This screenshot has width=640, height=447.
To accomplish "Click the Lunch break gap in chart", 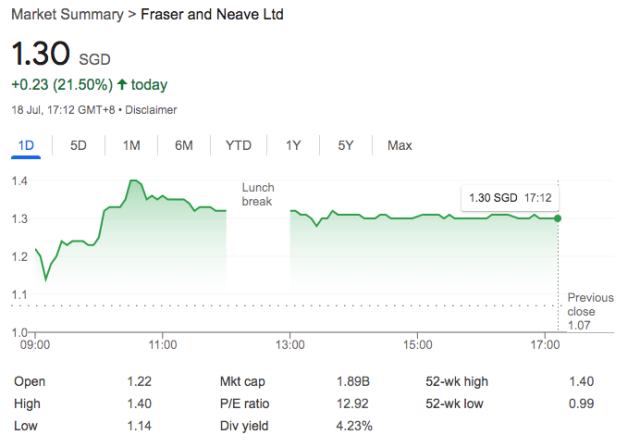I will click(x=258, y=195).
